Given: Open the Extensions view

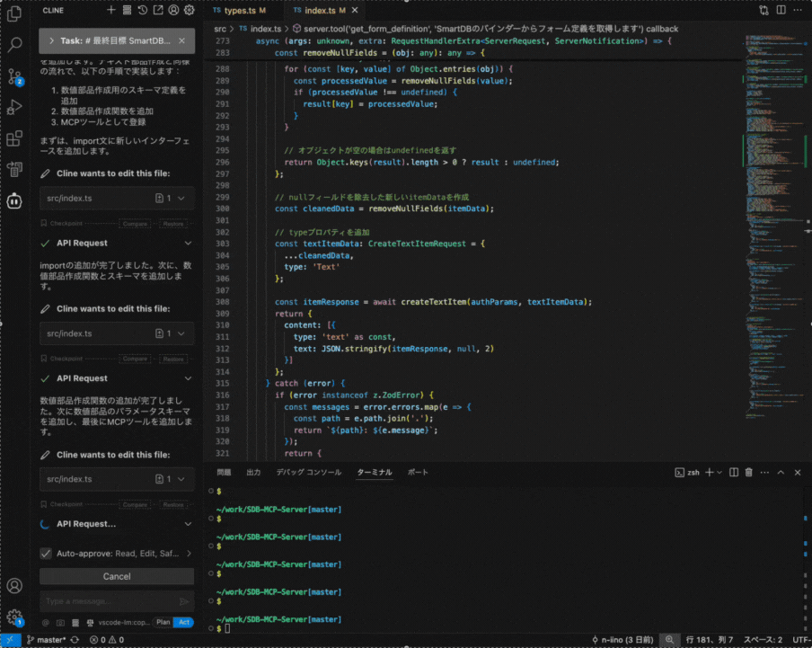Looking at the screenshot, I should 14,138.
